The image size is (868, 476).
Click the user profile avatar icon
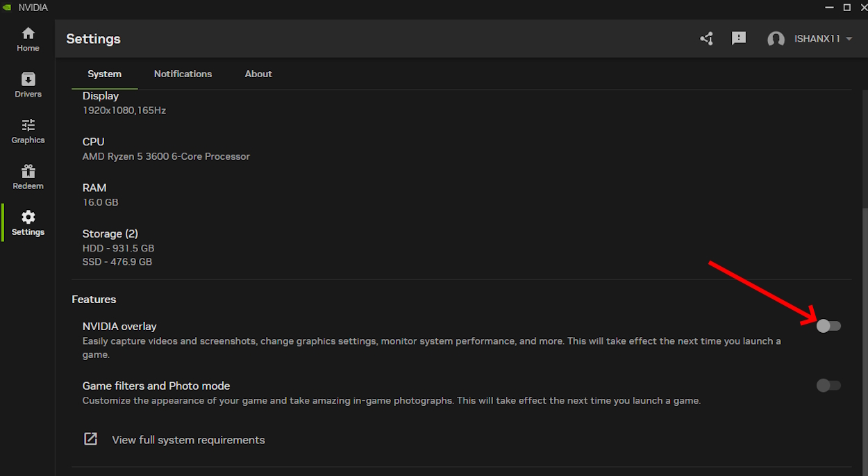[776, 40]
